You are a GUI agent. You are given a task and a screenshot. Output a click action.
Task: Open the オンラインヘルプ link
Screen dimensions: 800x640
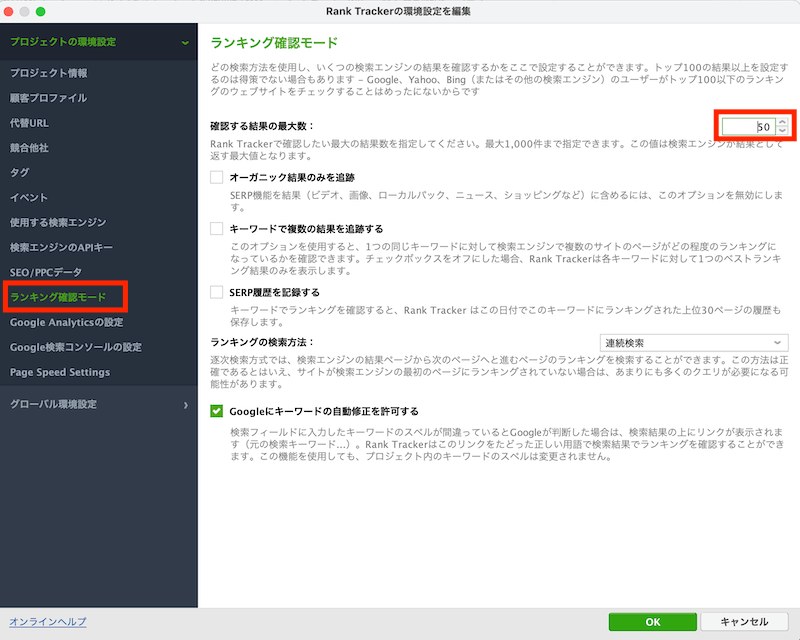(48, 622)
